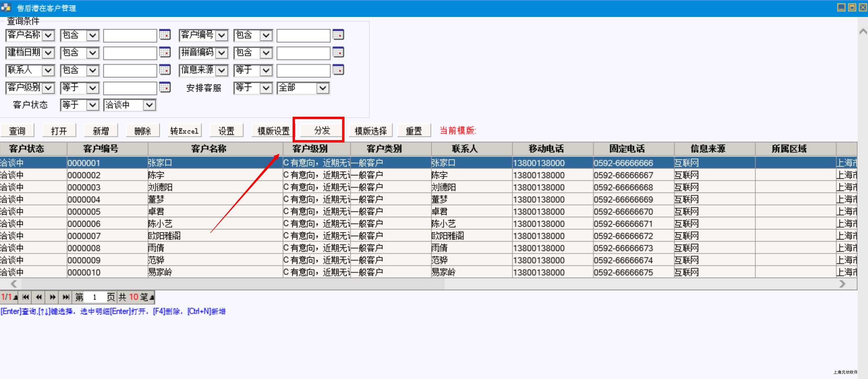Image resolution: width=868 pixels, height=379 pixels.
Task: Click the 转Excel export button
Action: click(x=184, y=131)
